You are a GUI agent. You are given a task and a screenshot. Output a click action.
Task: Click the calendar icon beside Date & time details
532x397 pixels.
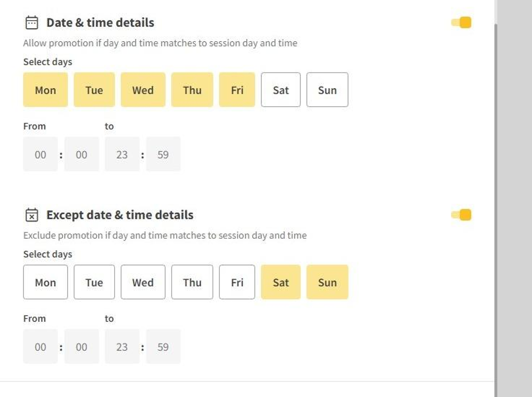point(32,23)
